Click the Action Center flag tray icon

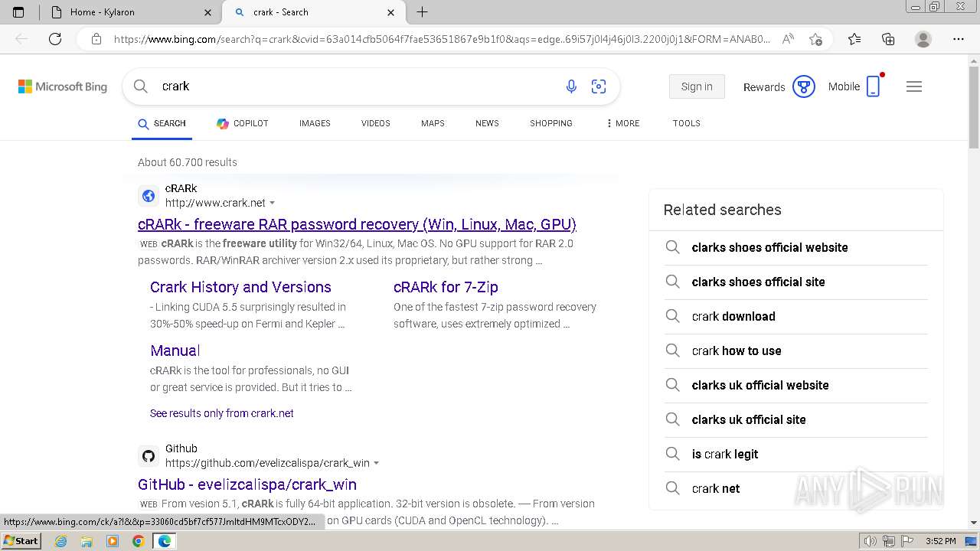pos(906,541)
